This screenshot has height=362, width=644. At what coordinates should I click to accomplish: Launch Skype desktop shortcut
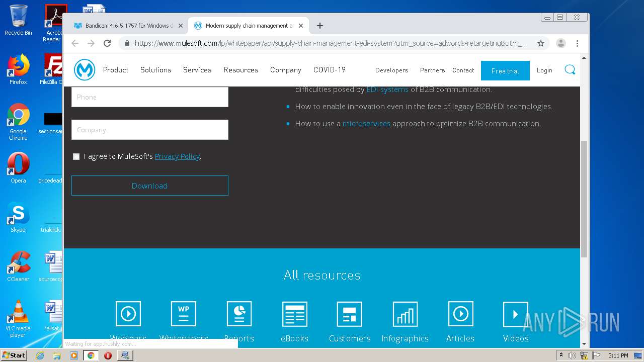[x=18, y=217]
